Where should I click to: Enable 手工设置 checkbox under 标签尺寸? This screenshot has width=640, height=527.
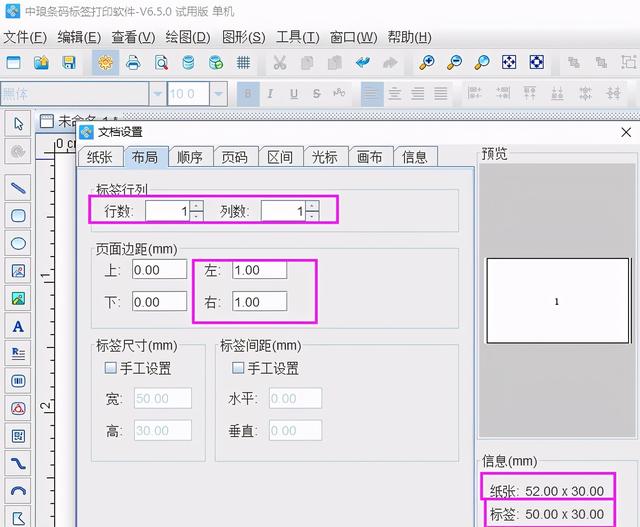pyautogui.click(x=111, y=368)
